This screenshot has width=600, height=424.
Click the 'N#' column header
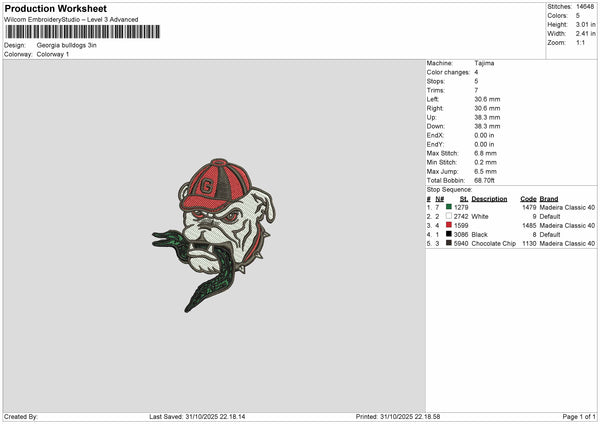(x=439, y=199)
